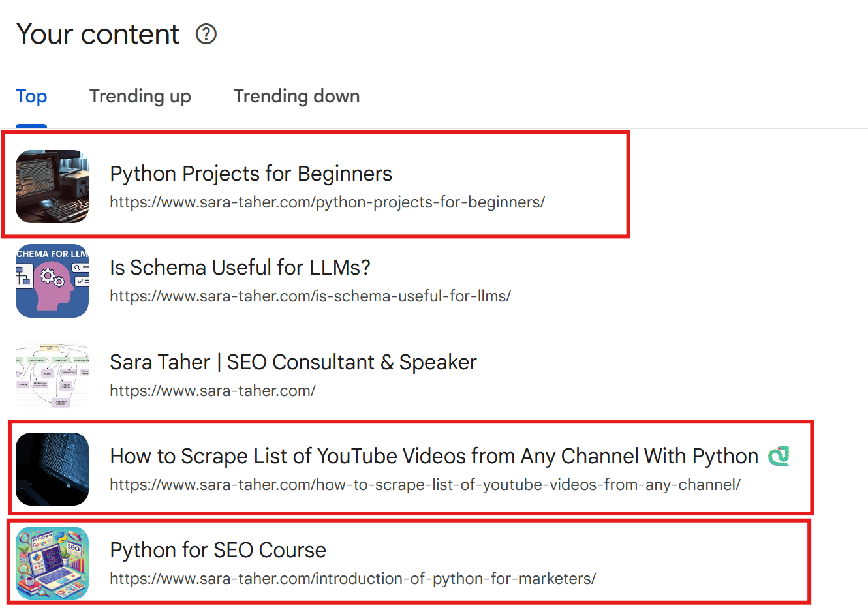The height and width of the screenshot is (612, 868).
Task: Click the YouTube scraping article thumbnail
Action: [52, 469]
